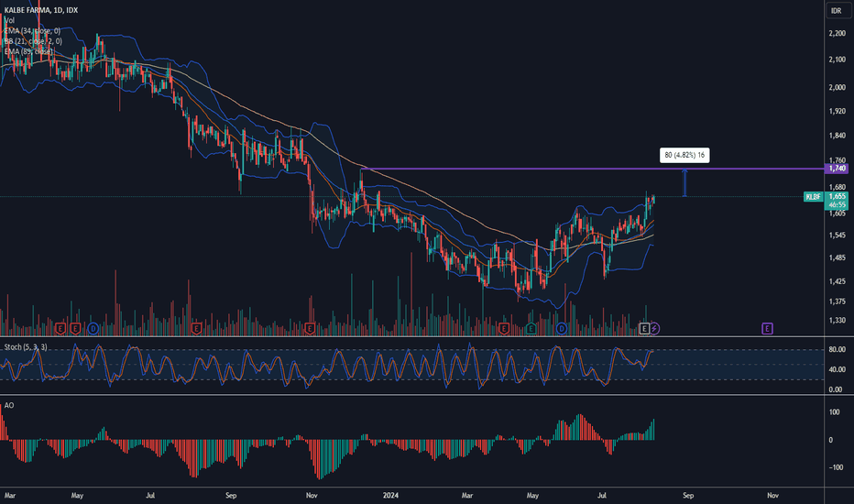This screenshot has height=504, width=854.
Task: Click the 1,375 price axis value
Action: (838, 301)
